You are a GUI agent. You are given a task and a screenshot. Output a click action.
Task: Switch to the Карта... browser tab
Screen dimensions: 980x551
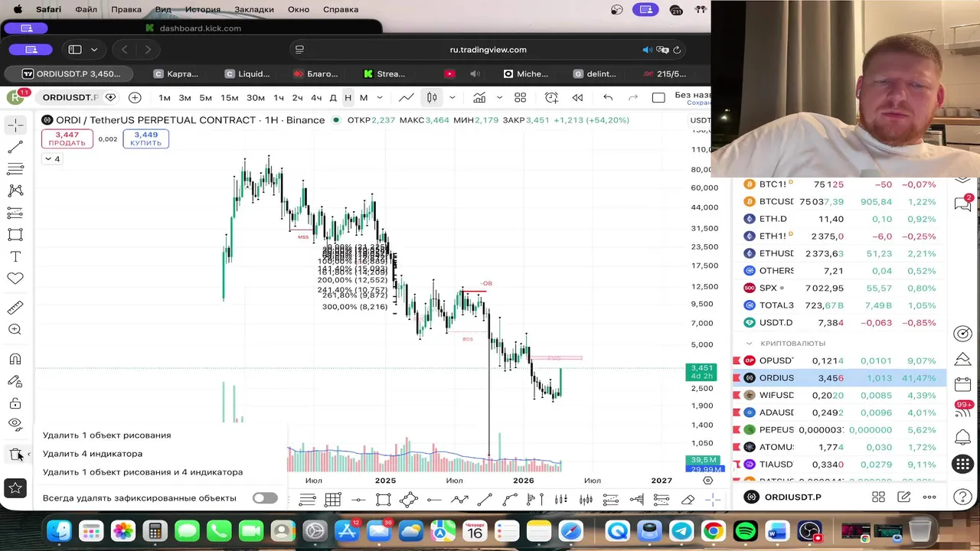pos(176,74)
